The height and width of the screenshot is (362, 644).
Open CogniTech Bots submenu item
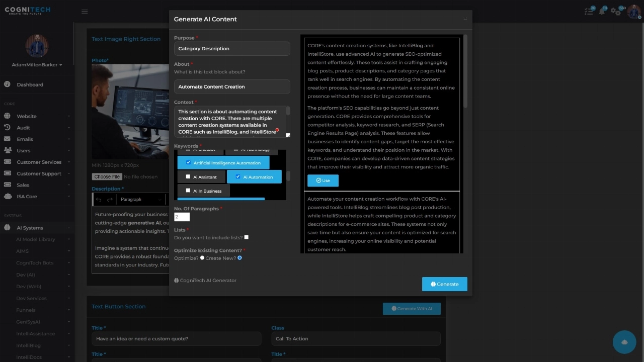coord(34,263)
